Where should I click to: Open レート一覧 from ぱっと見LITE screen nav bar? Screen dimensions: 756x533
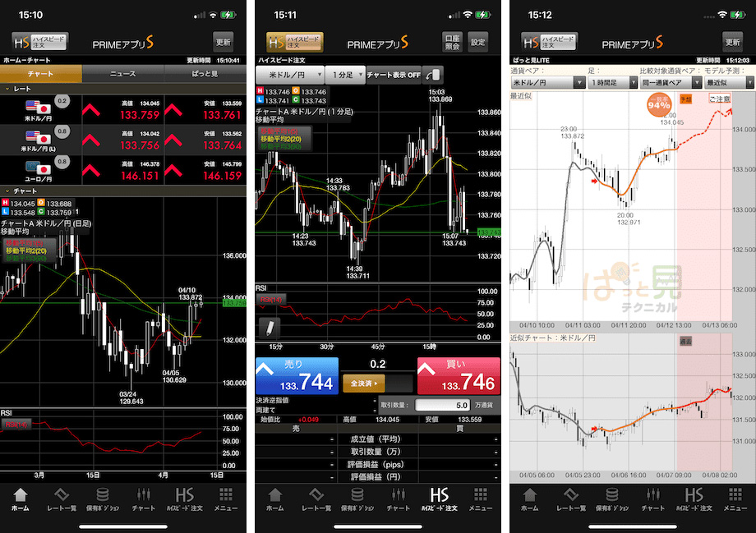pyautogui.click(x=570, y=499)
